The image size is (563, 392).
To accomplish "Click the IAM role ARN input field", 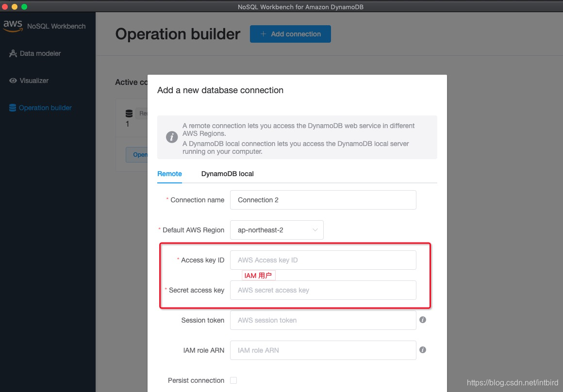I will 323,350.
